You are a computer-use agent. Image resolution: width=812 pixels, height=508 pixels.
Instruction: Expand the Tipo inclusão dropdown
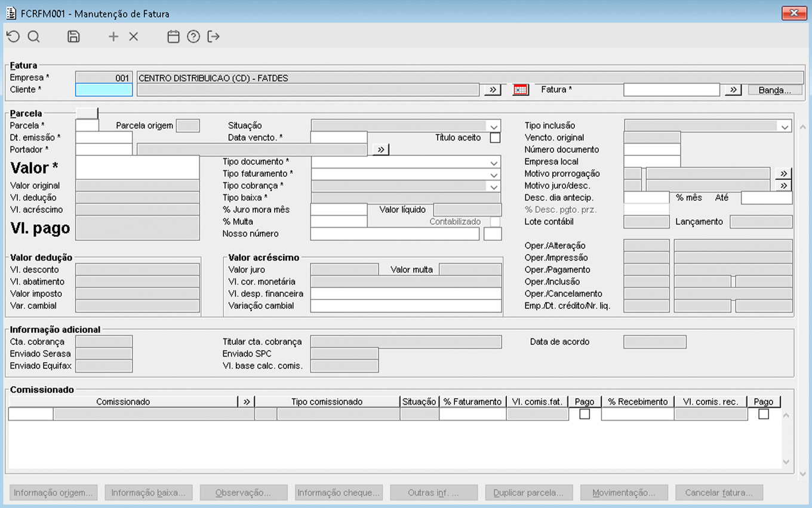click(784, 126)
